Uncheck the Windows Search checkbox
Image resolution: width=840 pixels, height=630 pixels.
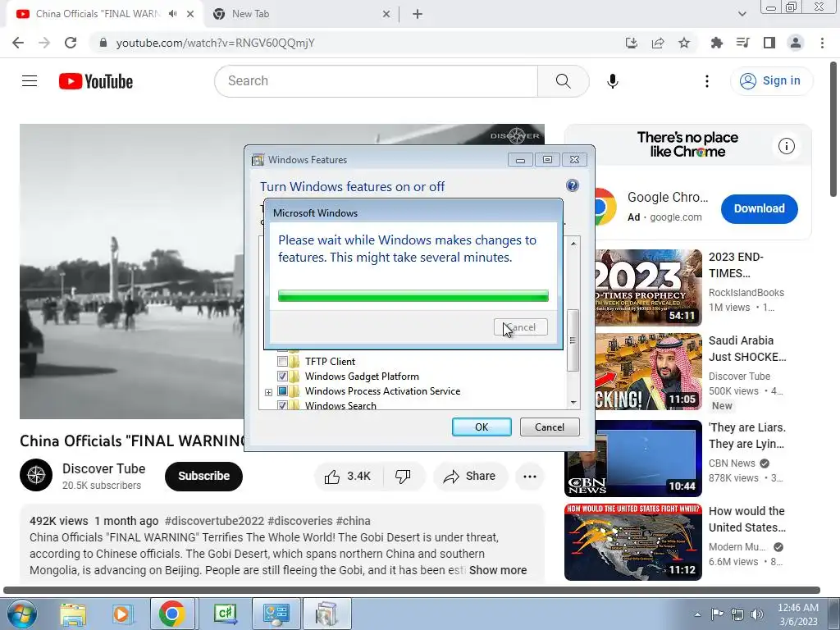(x=282, y=405)
